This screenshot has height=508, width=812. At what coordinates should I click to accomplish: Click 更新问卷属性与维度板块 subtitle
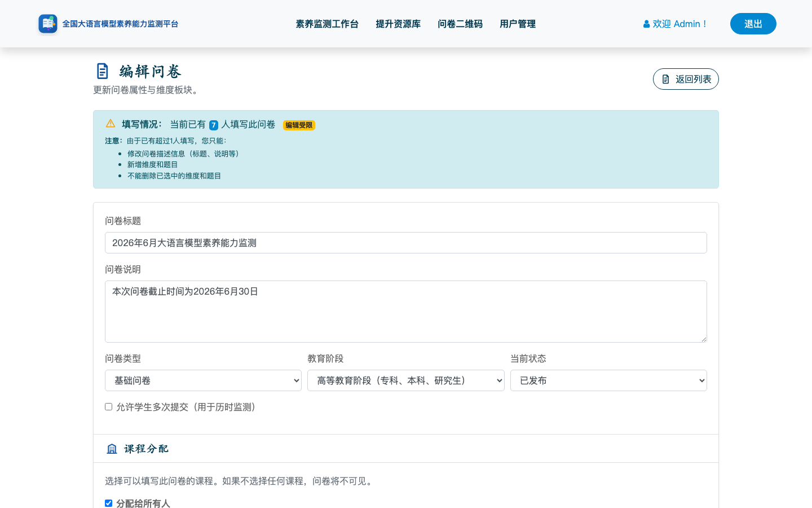click(147, 90)
